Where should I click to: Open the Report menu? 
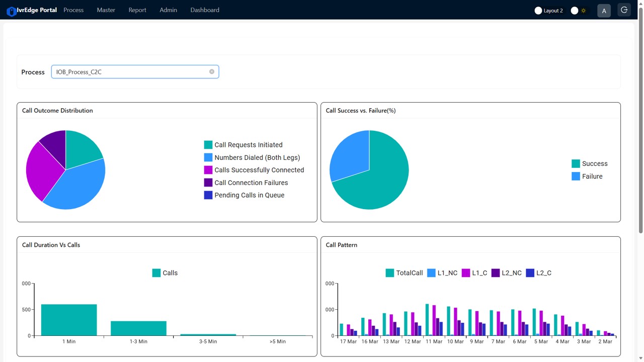pyautogui.click(x=137, y=10)
